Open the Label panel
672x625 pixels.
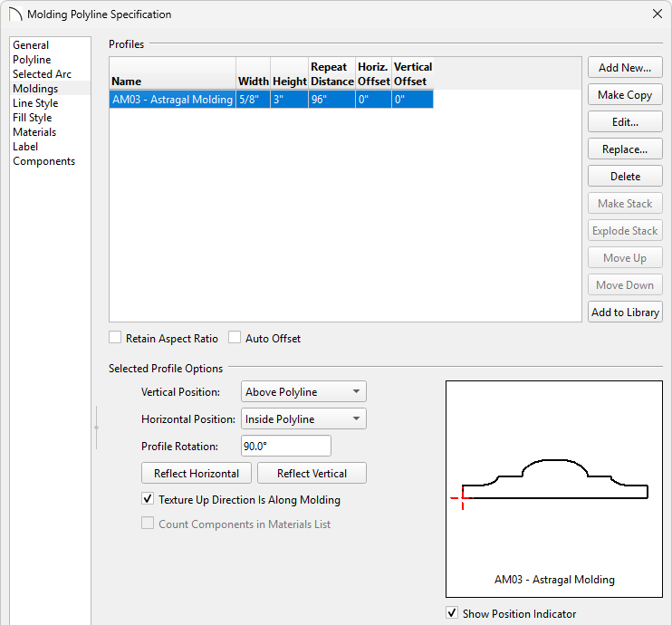(x=25, y=147)
